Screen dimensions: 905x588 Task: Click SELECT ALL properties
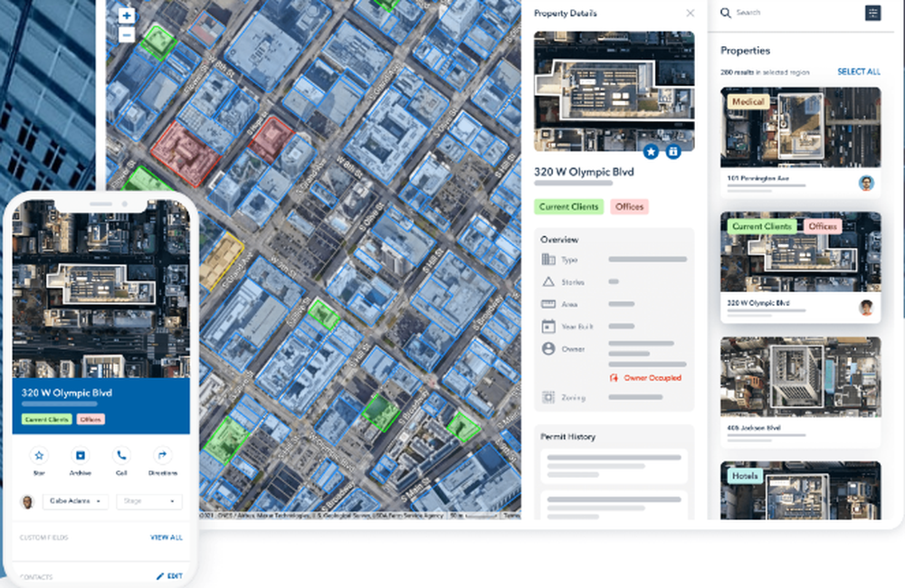pyautogui.click(x=859, y=71)
